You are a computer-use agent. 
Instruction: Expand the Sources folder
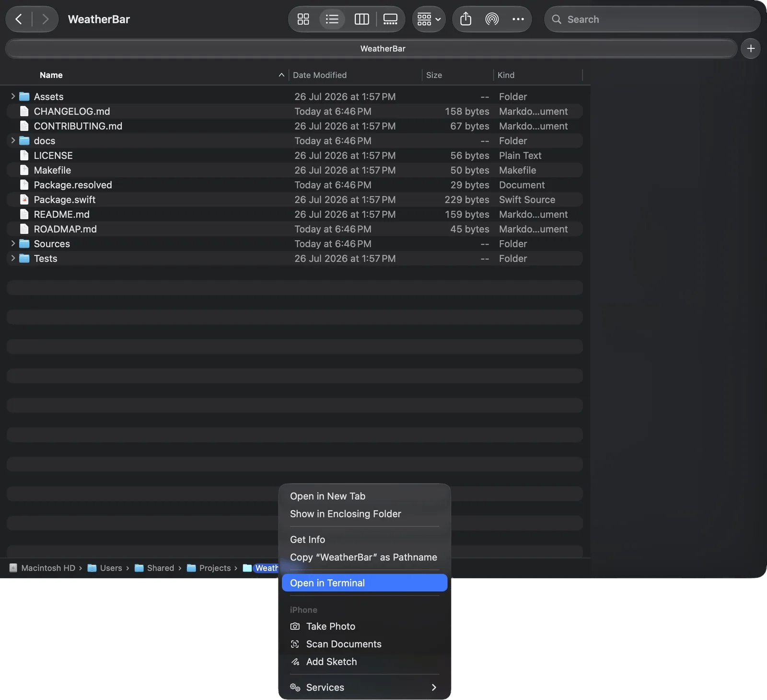pyautogui.click(x=13, y=243)
